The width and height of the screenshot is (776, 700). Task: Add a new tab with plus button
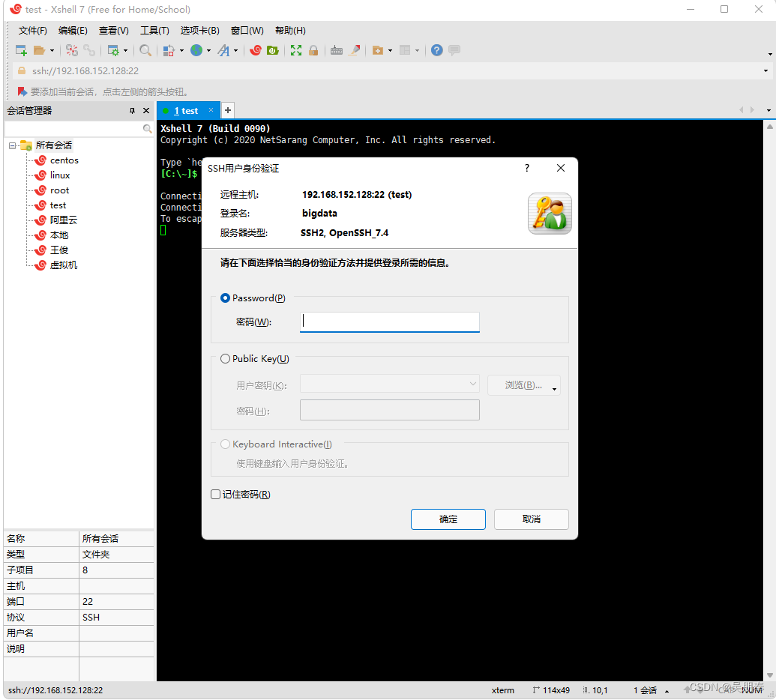228,110
